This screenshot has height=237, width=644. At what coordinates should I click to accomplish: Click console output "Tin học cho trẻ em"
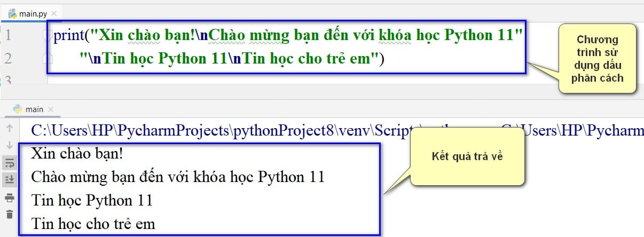click(93, 223)
